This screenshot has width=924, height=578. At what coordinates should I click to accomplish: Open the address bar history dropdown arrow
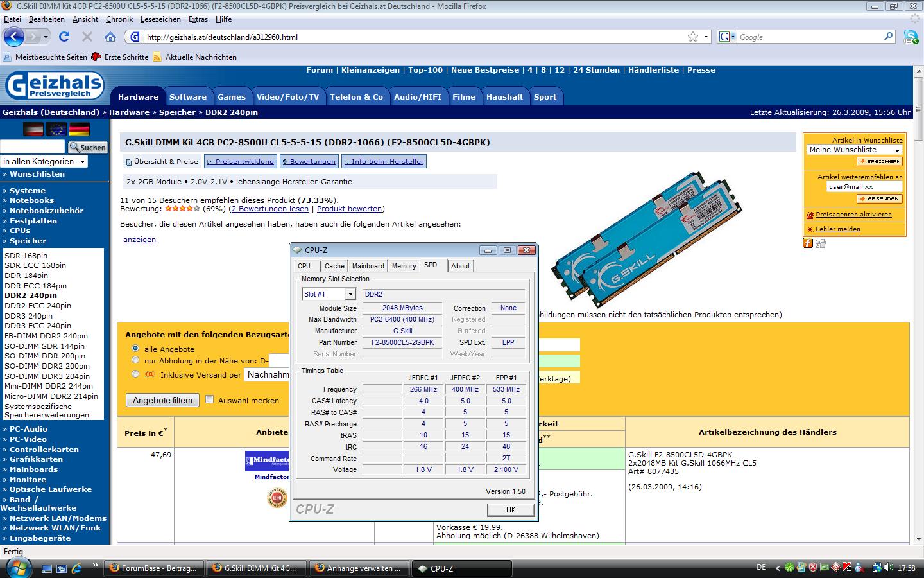(x=706, y=37)
